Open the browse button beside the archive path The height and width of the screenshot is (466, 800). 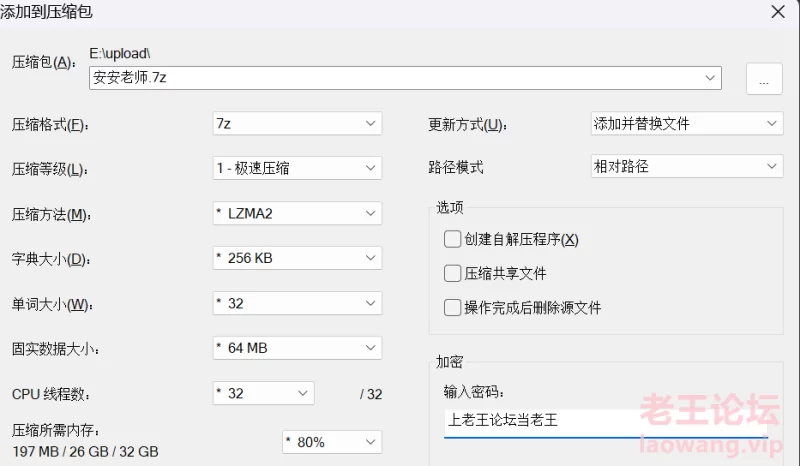pos(764,79)
